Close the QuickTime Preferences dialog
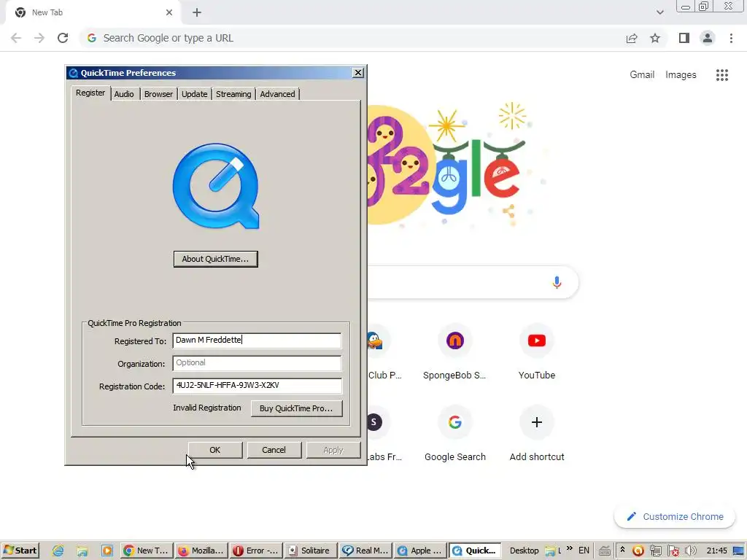The image size is (747, 560). (x=357, y=73)
